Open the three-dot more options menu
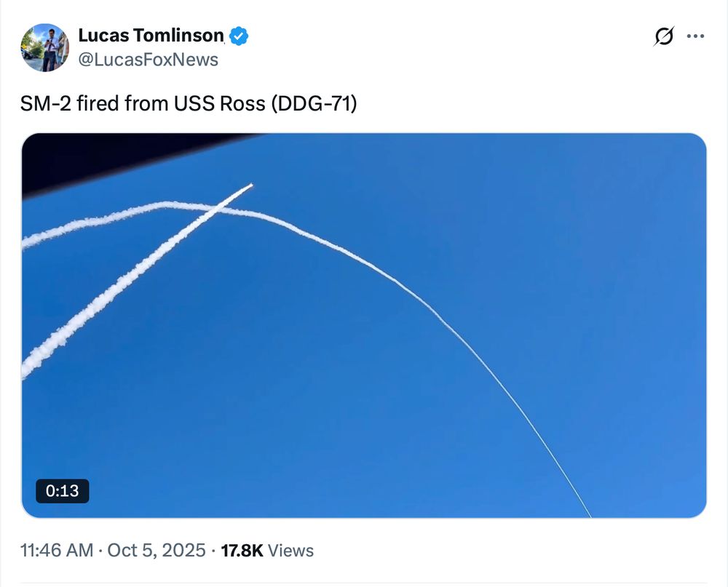The width and height of the screenshot is (728, 587). pyautogui.click(x=696, y=36)
